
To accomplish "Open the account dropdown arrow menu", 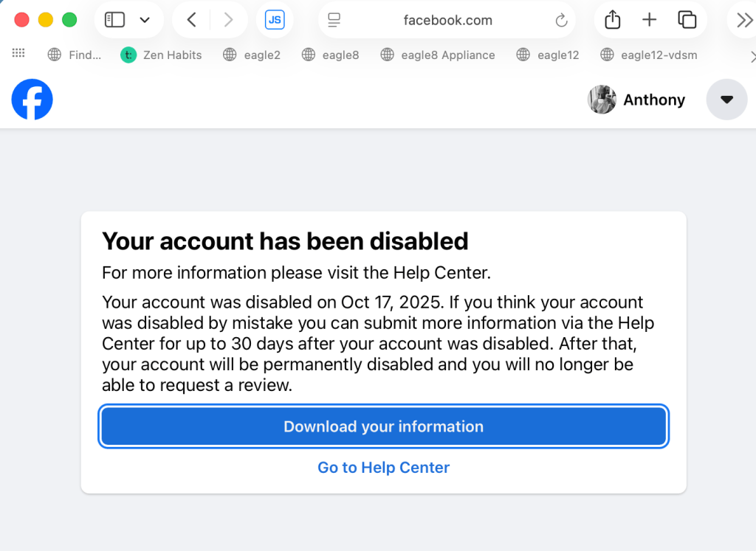I will tap(726, 100).
